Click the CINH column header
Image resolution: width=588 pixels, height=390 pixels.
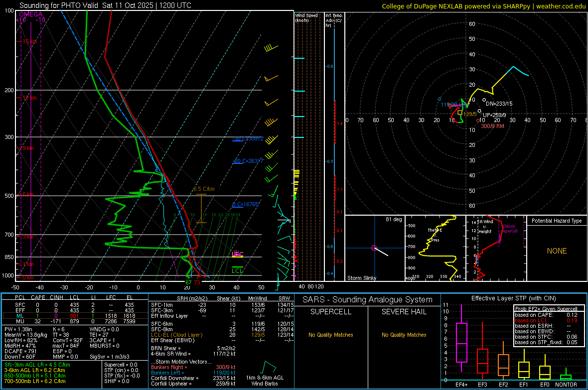(x=57, y=297)
